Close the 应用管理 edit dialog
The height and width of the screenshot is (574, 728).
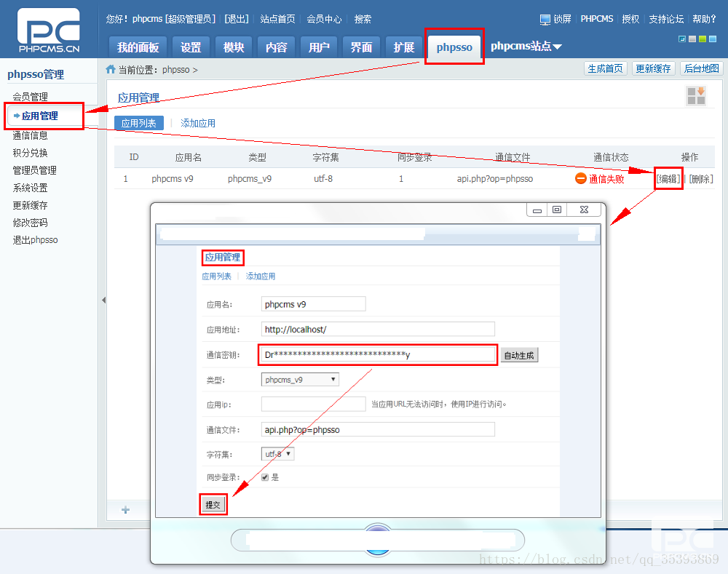click(x=584, y=210)
